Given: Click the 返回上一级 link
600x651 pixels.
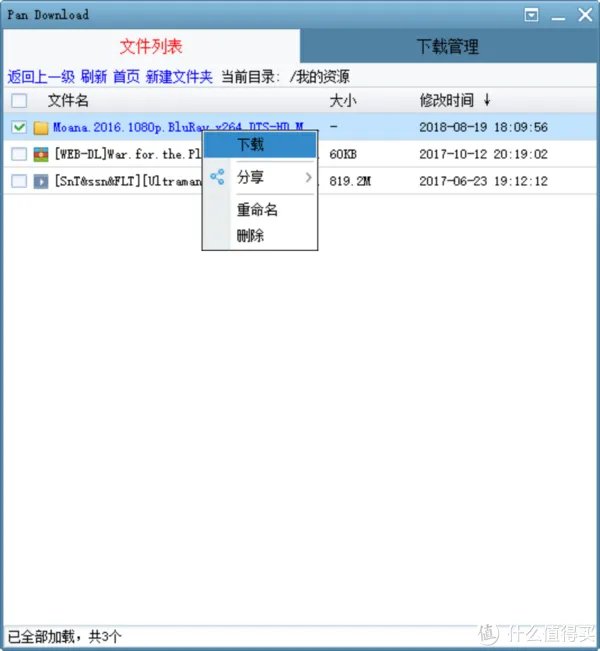Looking at the screenshot, I should point(41,77).
